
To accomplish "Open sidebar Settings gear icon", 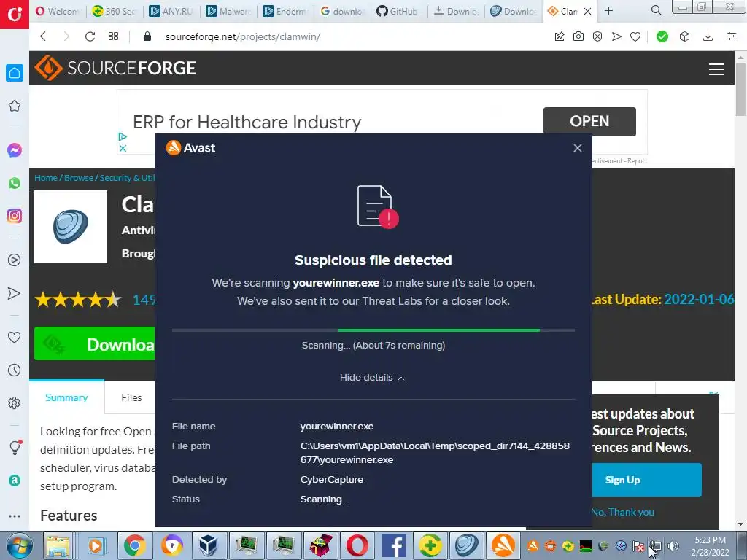I will 15,402.
